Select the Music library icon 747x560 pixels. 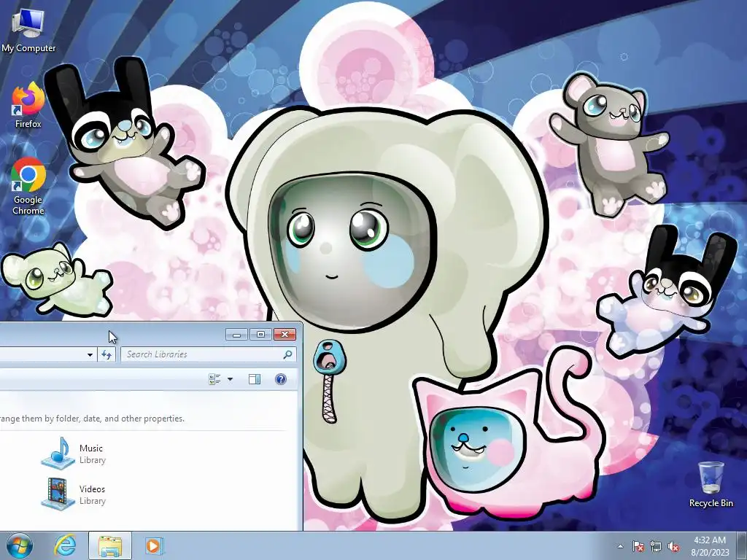58,452
